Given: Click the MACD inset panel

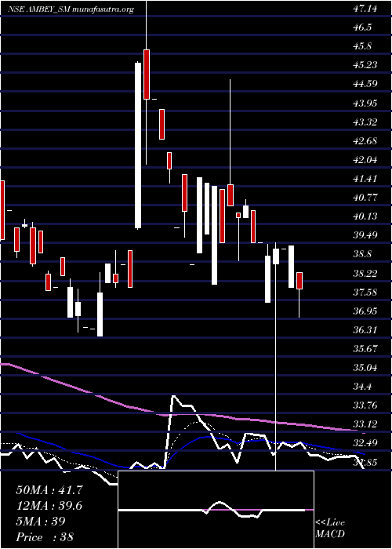Looking at the screenshot, I should point(216,510).
